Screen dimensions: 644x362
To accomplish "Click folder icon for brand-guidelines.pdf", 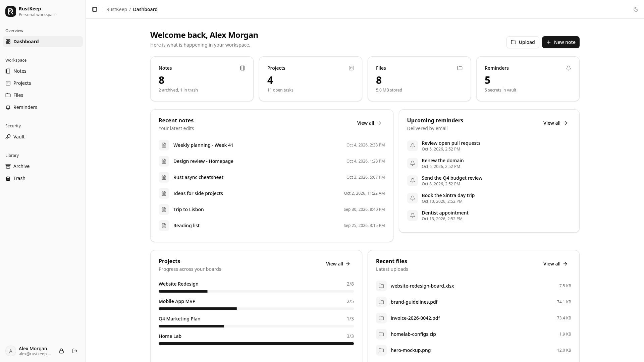I will pyautogui.click(x=381, y=302).
